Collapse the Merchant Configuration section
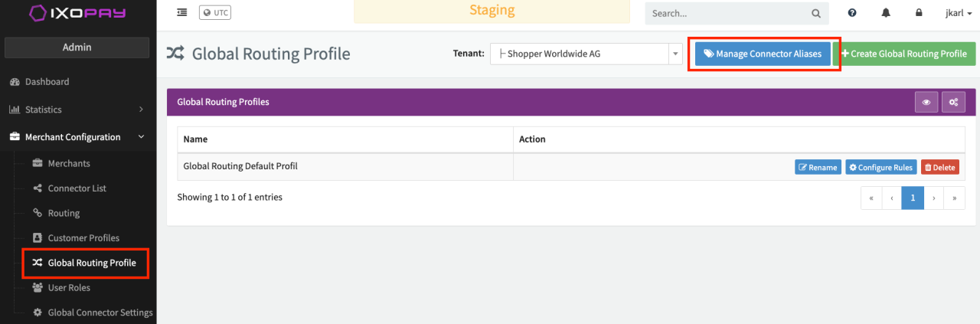 pyautogui.click(x=77, y=137)
